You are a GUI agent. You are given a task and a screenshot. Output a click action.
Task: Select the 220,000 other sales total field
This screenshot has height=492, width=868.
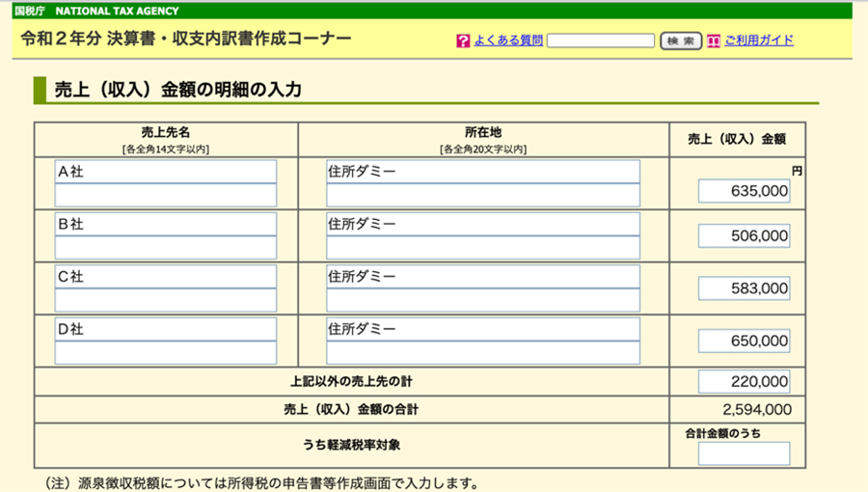point(744,382)
